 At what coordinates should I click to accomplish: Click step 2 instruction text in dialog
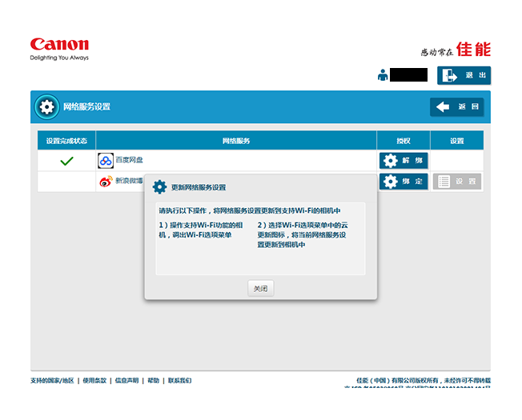(303, 234)
